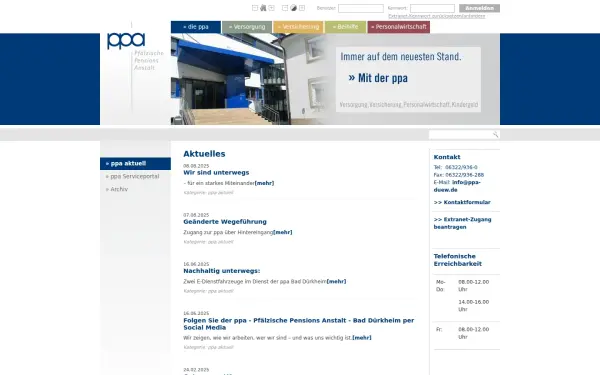Viewport: 600px width, 375px height.
Task: Click the Benutzer input field
Action: (361, 8)
